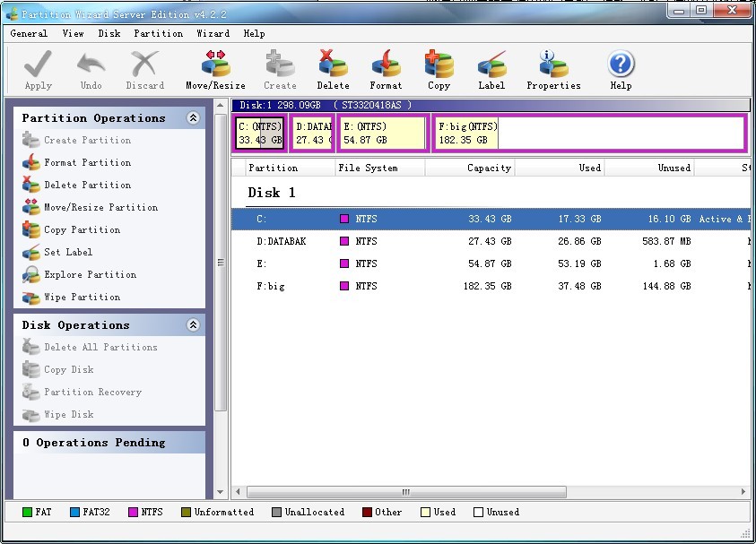Image resolution: width=756 pixels, height=544 pixels.
Task: Click Delete All Partitions sidebar icon
Action: click(30, 347)
